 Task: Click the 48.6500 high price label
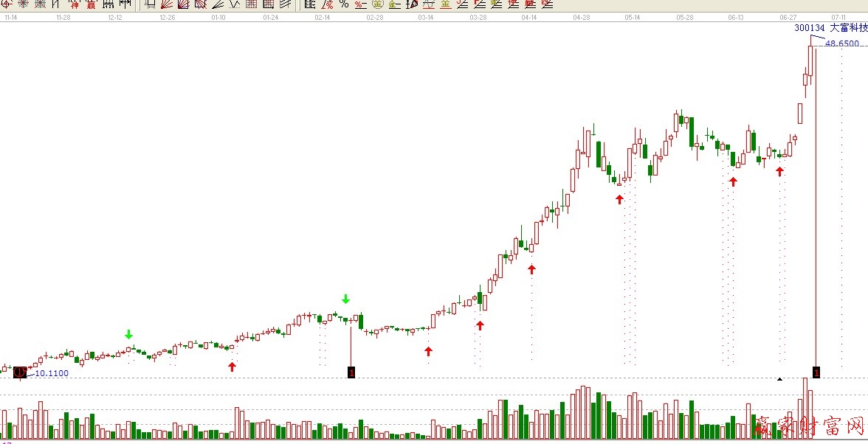pos(842,44)
